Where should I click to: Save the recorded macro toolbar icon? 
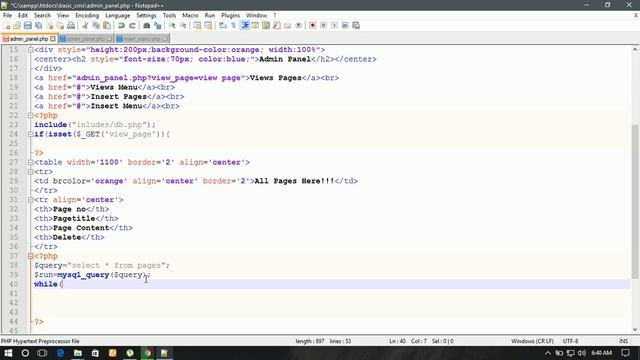(356, 26)
